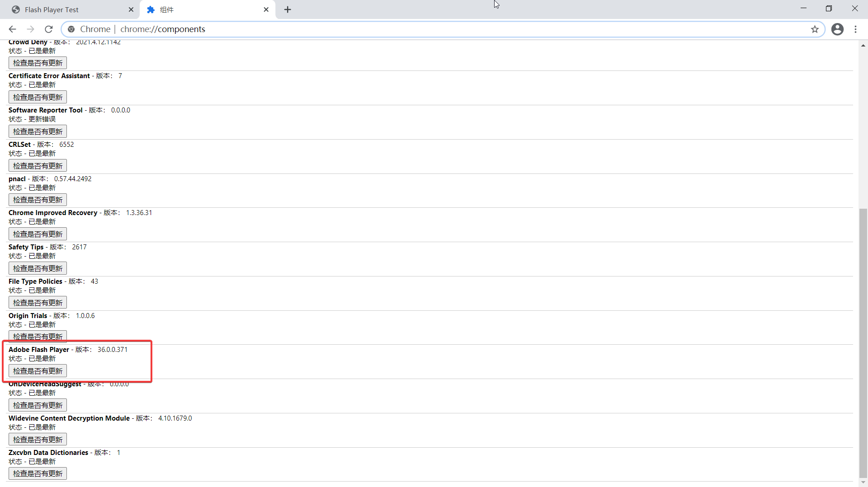Image resolution: width=868 pixels, height=487 pixels.
Task: Open a new tab with plus button
Action: click(x=288, y=9)
